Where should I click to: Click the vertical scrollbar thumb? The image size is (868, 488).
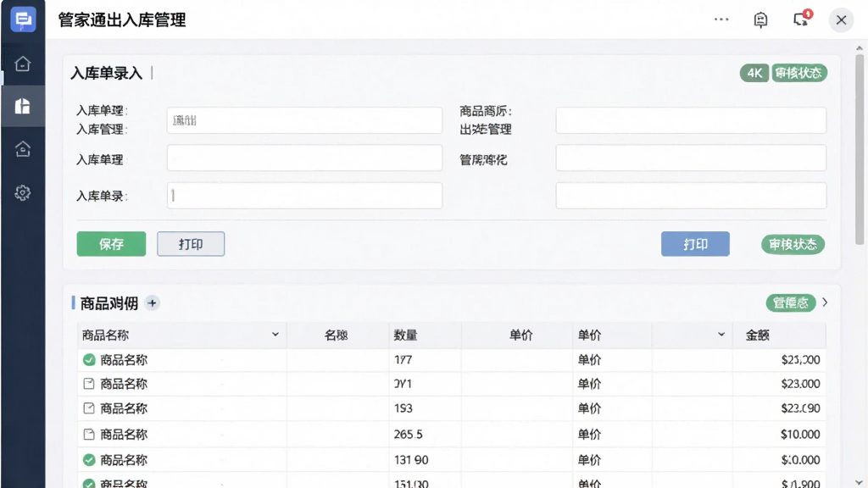860,149
